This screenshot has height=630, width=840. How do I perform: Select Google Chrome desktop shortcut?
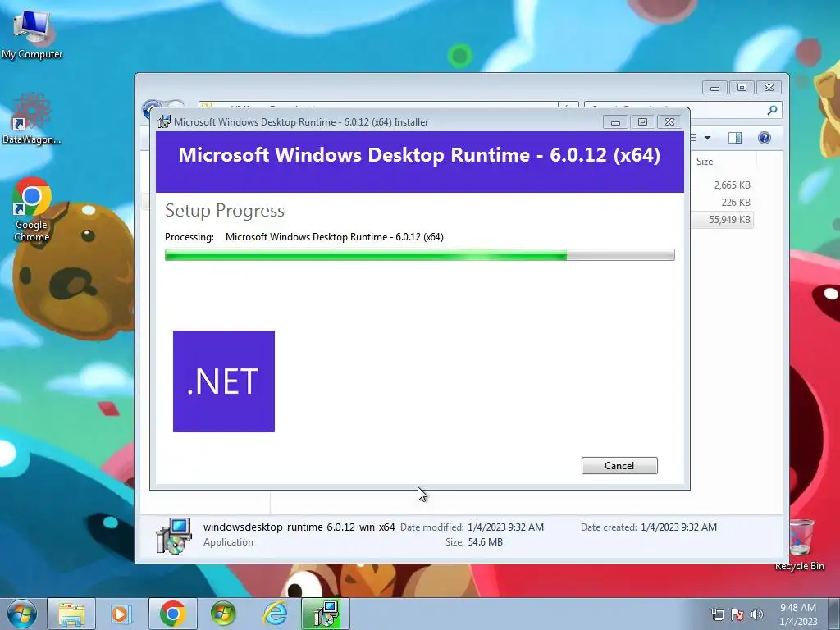[32, 209]
